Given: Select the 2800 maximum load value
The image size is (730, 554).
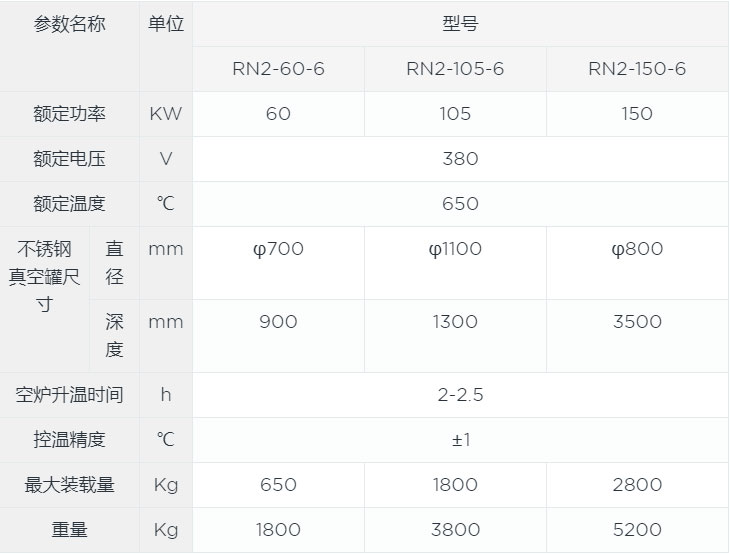Looking at the screenshot, I should point(637,485).
